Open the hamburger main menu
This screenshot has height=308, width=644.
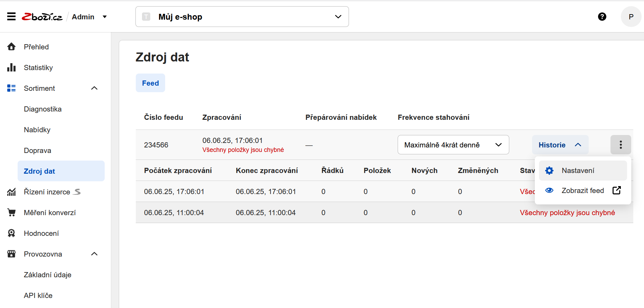point(11,17)
